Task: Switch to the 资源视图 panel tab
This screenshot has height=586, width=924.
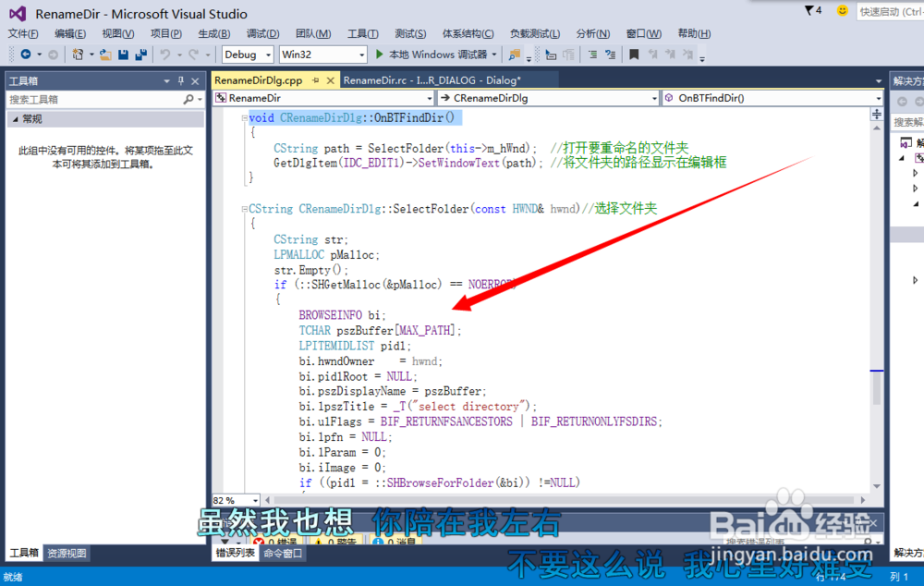Action: point(67,553)
